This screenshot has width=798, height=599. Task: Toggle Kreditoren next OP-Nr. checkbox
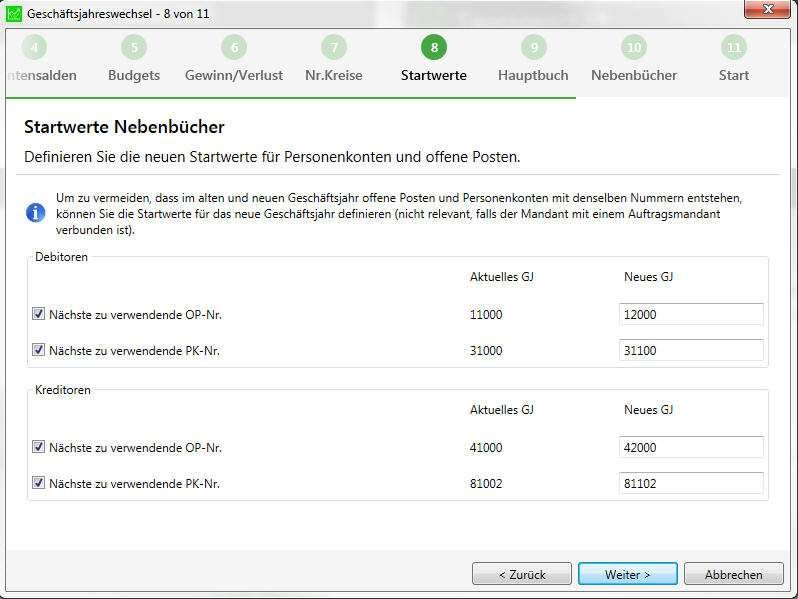pyautogui.click(x=39, y=447)
